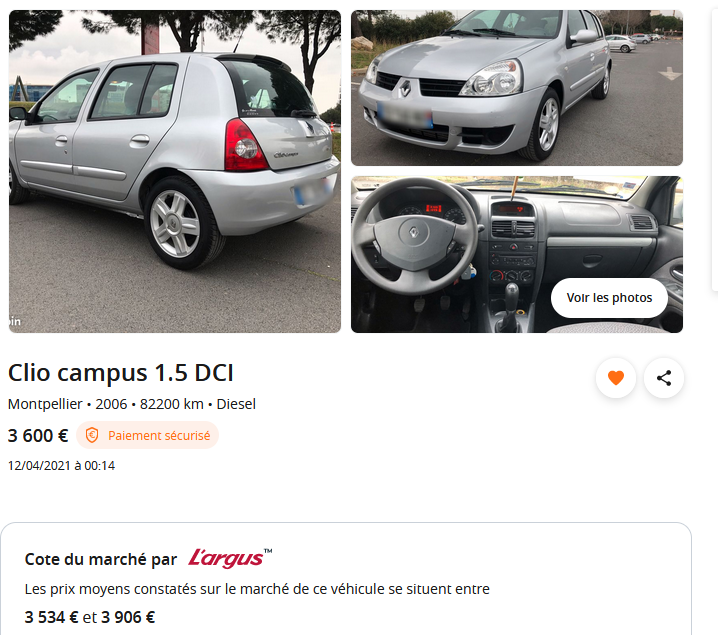Image resolution: width=718 pixels, height=635 pixels.
Task: Click the orange heart favorite icon
Action: 615,378
